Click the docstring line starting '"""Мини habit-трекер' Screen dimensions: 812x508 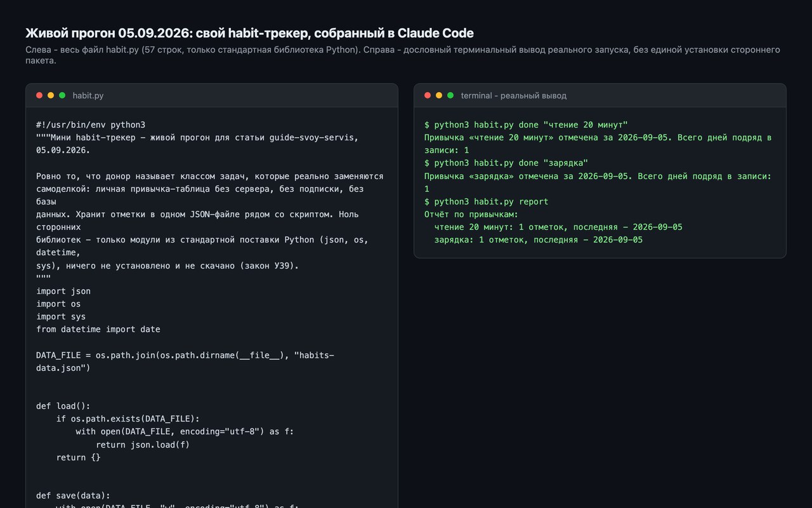[197, 144]
